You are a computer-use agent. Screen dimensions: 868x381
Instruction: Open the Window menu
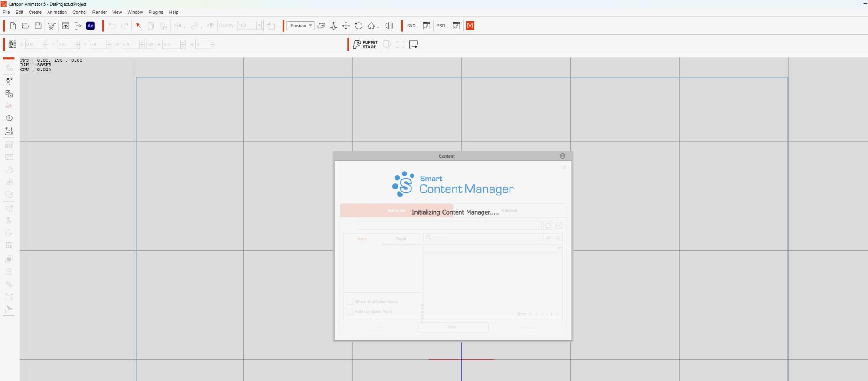point(135,12)
